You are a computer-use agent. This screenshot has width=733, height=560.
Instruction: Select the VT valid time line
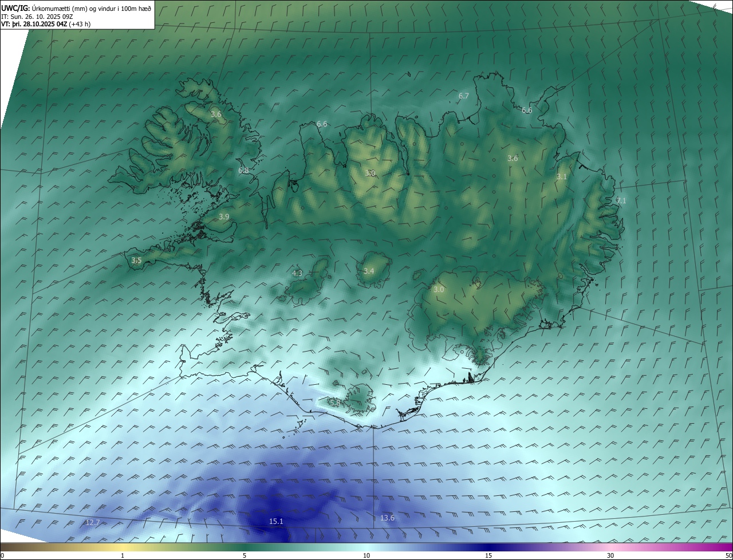pyautogui.click(x=45, y=24)
